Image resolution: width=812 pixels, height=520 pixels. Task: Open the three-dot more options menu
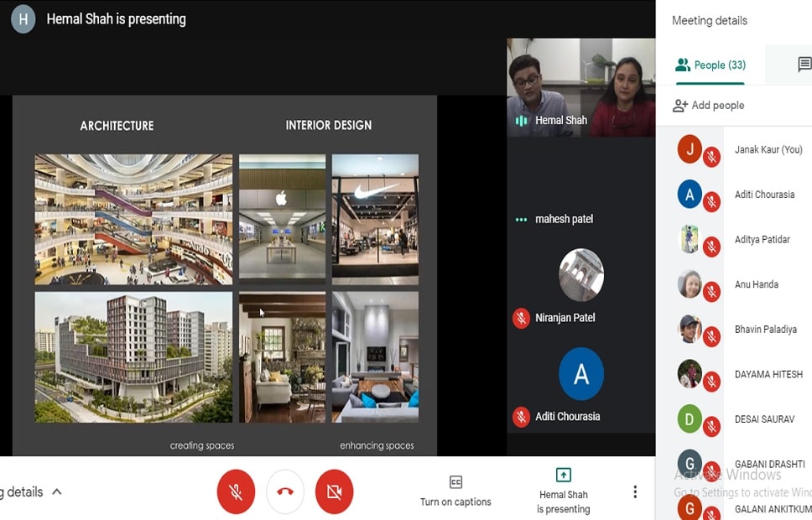(635, 491)
